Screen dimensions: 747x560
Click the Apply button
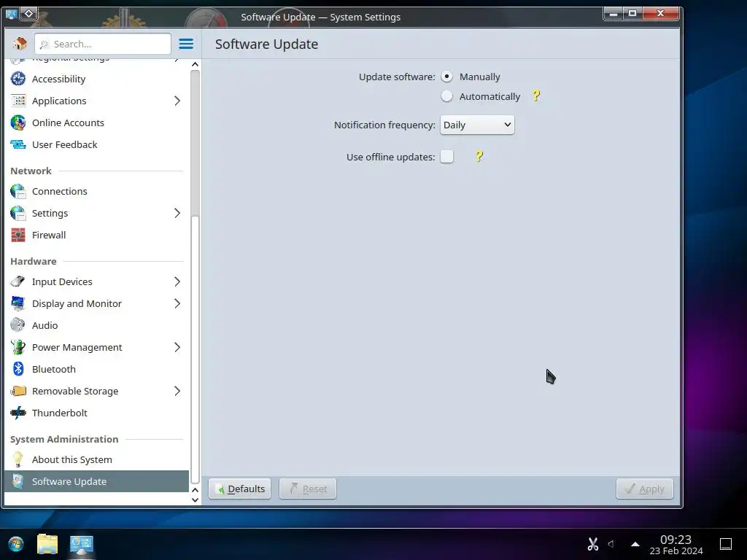645,489
